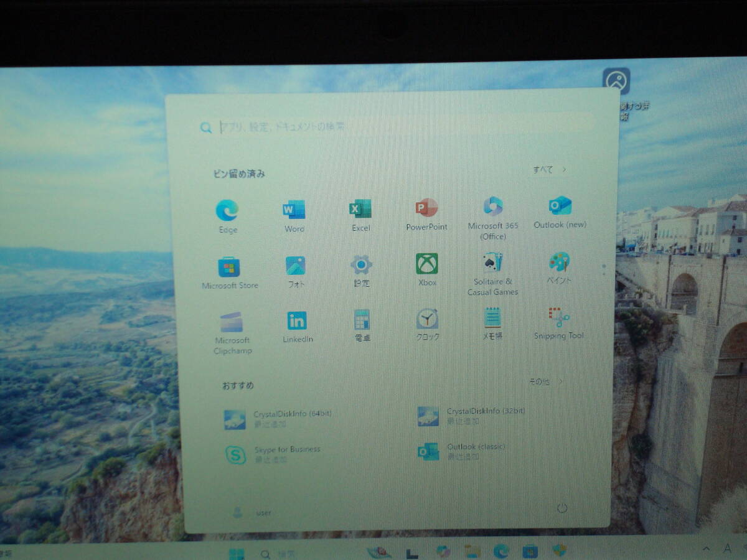
Task: Show more recommendations with その他 button
Action: 545,381
